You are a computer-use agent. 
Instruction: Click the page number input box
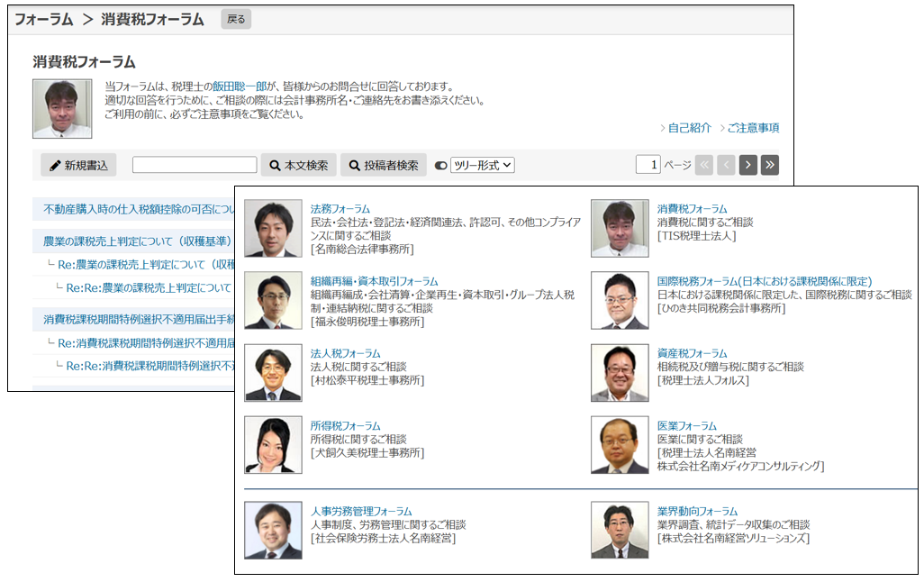click(x=648, y=165)
